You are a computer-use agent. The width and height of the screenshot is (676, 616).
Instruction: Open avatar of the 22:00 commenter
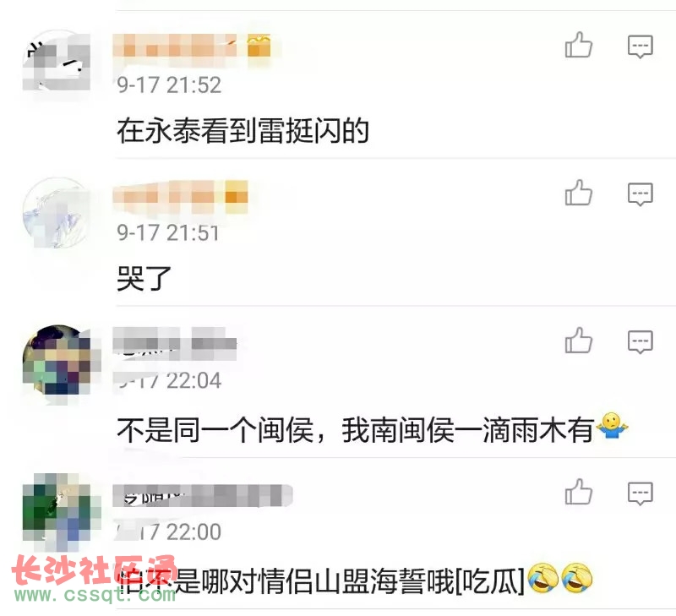pos(57,511)
